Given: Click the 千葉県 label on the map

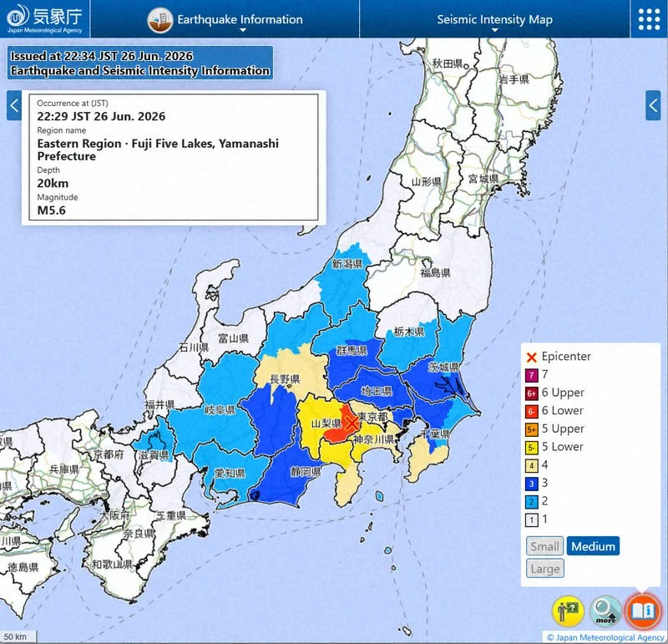Looking at the screenshot, I should click(434, 434).
